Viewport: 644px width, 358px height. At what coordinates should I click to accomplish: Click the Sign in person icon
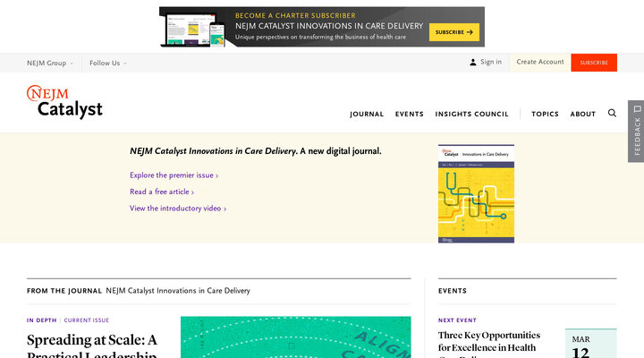click(473, 63)
